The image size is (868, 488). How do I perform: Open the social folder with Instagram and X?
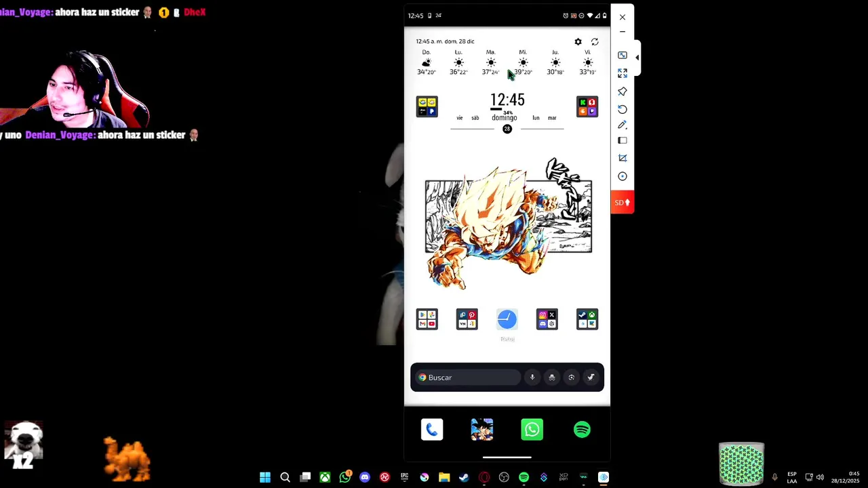tap(547, 319)
